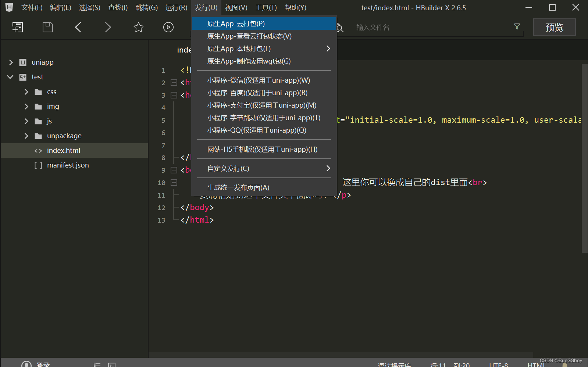
Task: Open the 帮助(Y) menu
Action: point(296,8)
